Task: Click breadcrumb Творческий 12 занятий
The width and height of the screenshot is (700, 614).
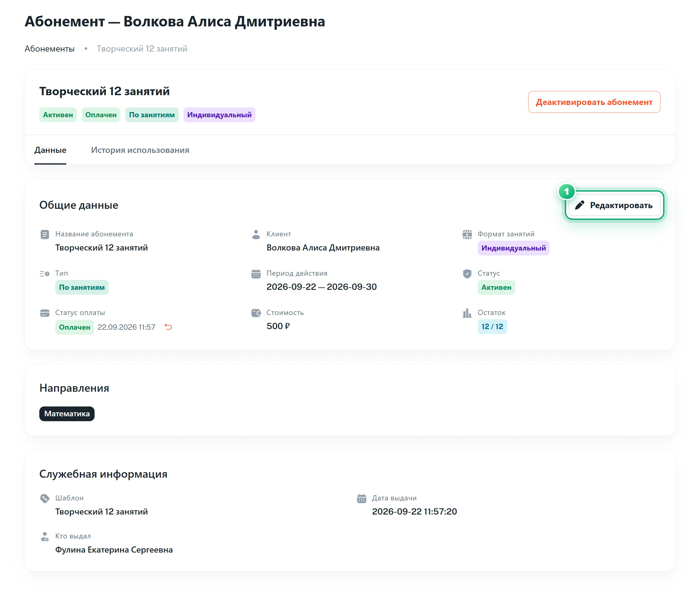Action: [142, 49]
